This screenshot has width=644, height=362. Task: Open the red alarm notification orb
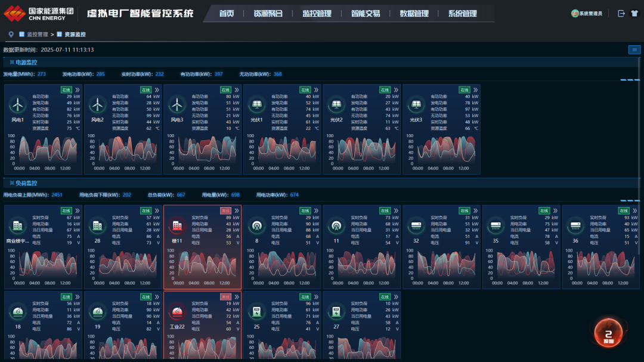(608, 333)
